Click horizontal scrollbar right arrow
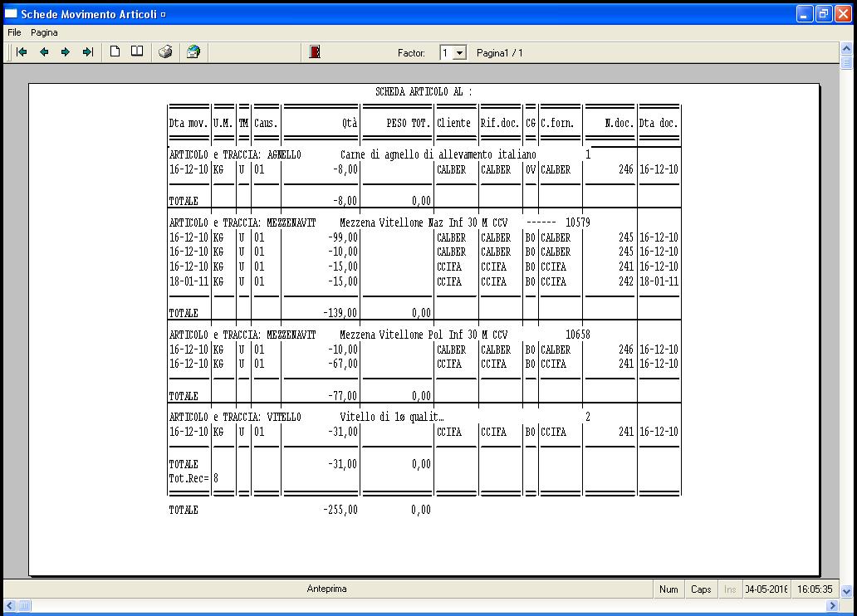This screenshot has height=616, width=857. coord(832,605)
